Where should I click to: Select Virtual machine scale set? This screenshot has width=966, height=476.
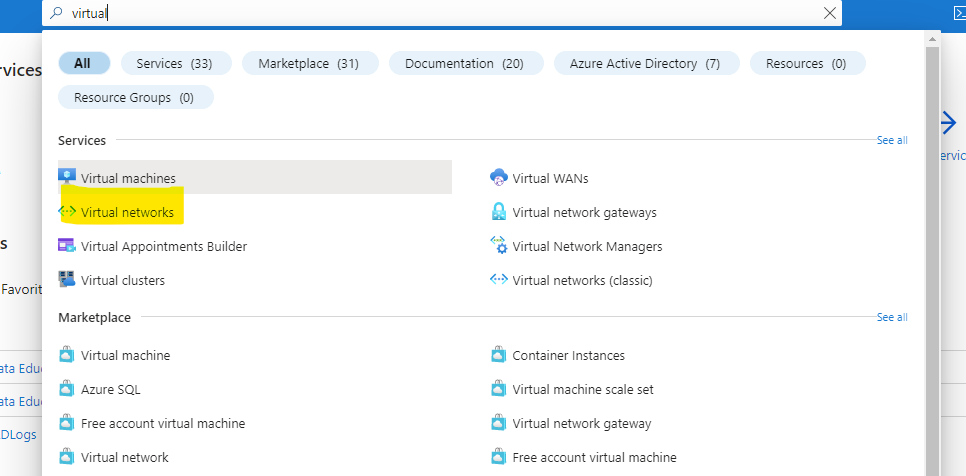point(583,389)
